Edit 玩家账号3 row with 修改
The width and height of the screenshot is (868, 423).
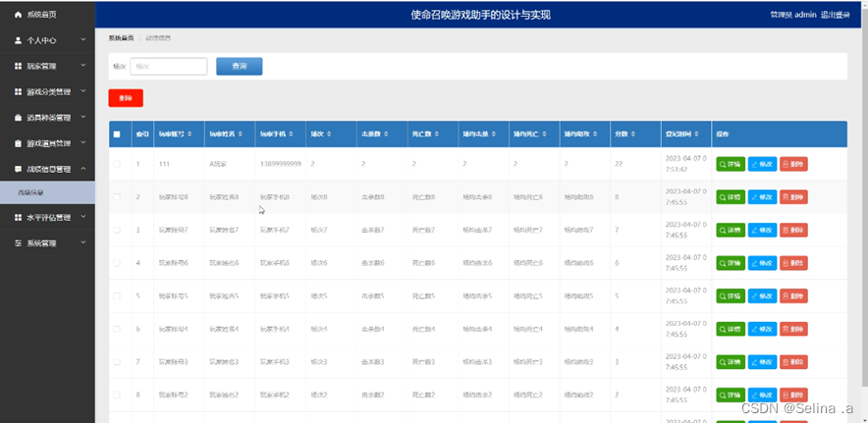coord(762,362)
